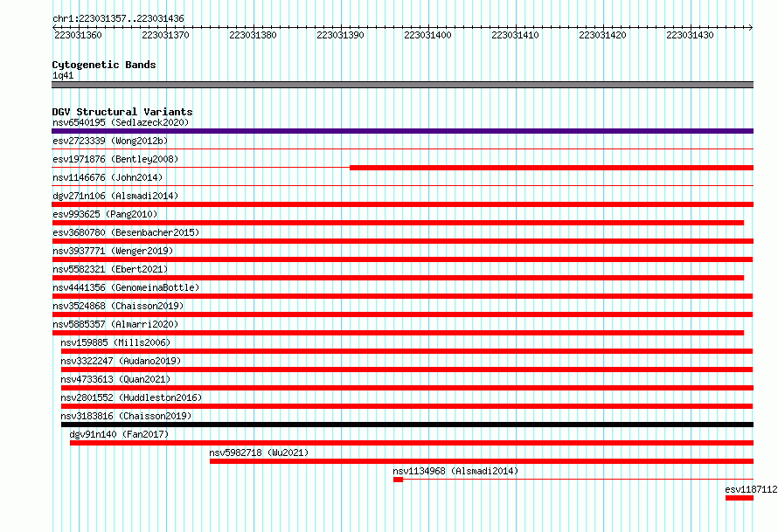Image resolution: width=778 pixels, height=532 pixels.
Task: Click the Cytogenetic Bands track title
Action: coord(104,65)
